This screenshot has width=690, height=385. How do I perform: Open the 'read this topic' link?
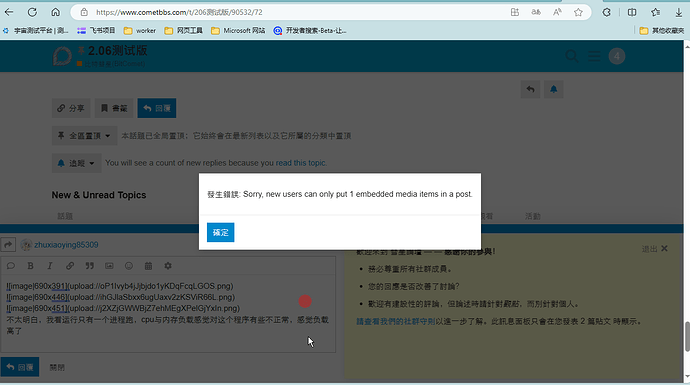[301, 163]
